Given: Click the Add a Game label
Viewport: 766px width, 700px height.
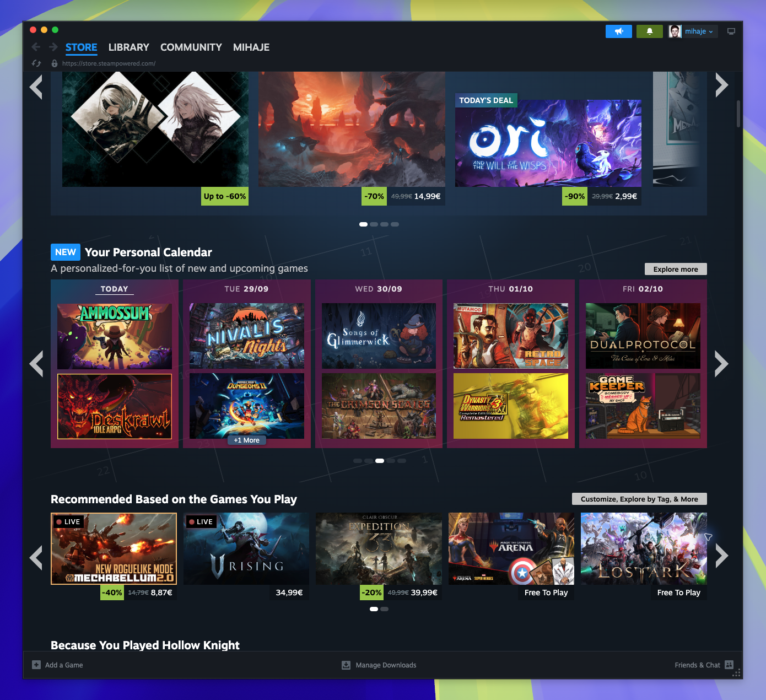Looking at the screenshot, I should 64,665.
